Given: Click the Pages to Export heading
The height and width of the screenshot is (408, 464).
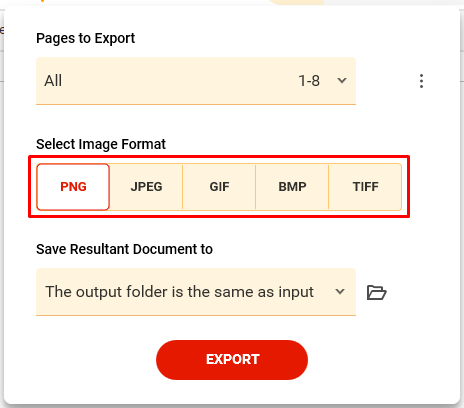Looking at the screenshot, I should pos(86,38).
